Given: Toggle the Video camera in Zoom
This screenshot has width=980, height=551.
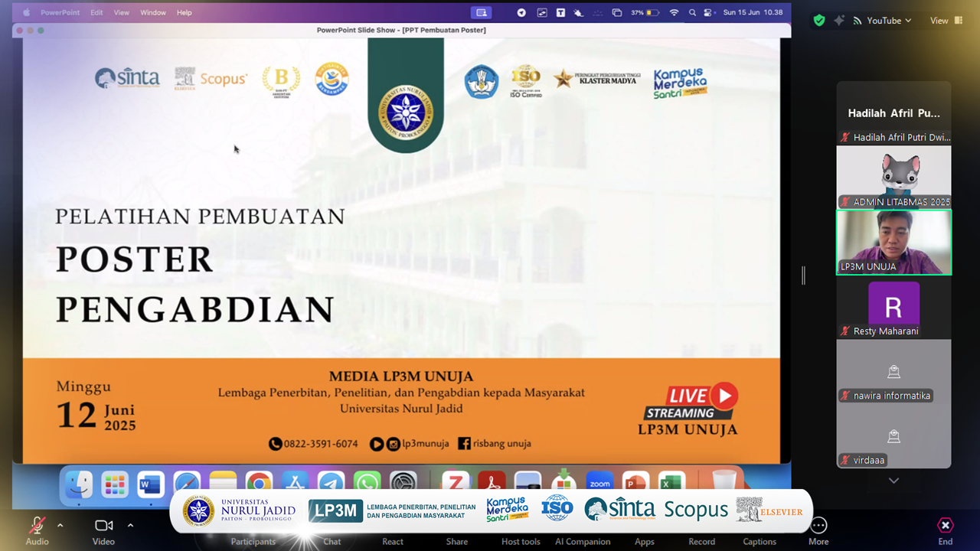Looking at the screenshot, I should [103, 530].
